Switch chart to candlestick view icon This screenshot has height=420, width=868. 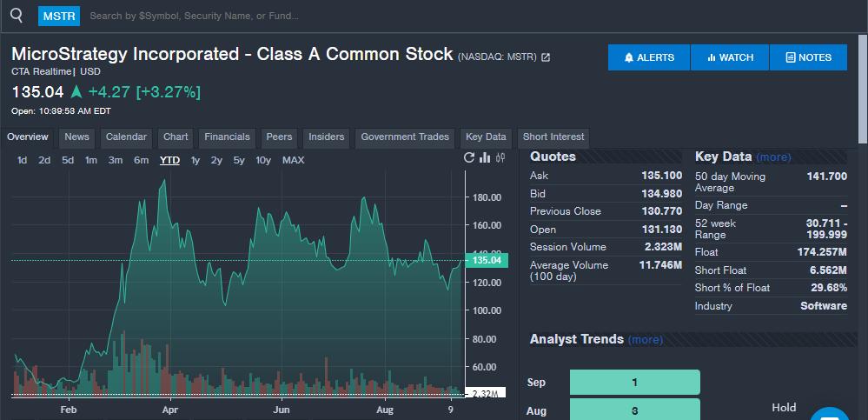[500, 158]
